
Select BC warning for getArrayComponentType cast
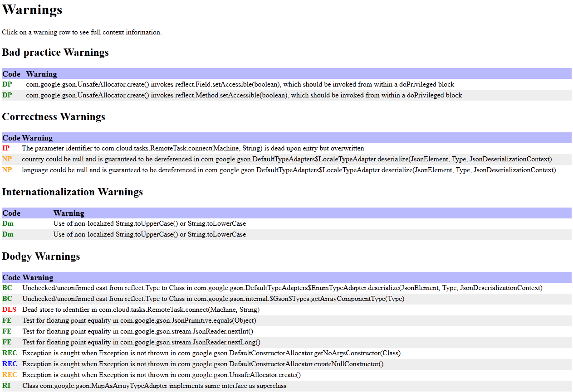286,299
